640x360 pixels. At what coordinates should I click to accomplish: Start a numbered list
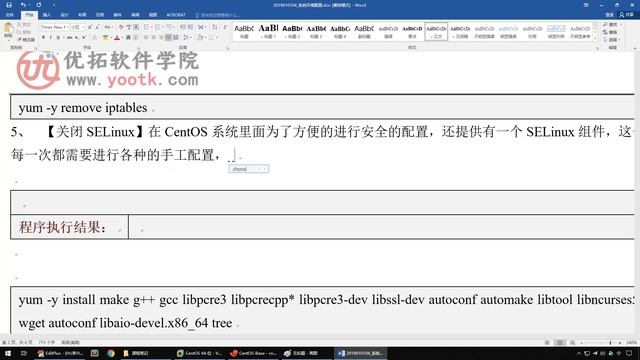coord(158,27)
